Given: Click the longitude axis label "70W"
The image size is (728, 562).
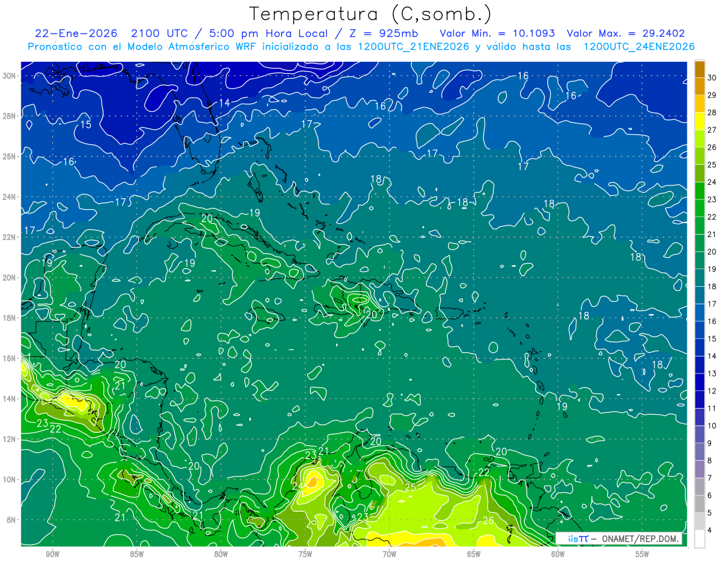Looking at the screenshot, I should click(389, 554).
